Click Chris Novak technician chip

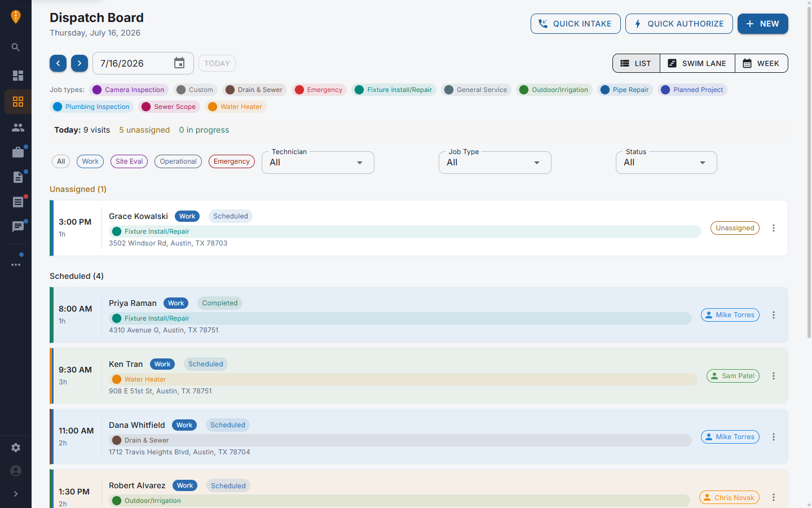pos(729,497)
